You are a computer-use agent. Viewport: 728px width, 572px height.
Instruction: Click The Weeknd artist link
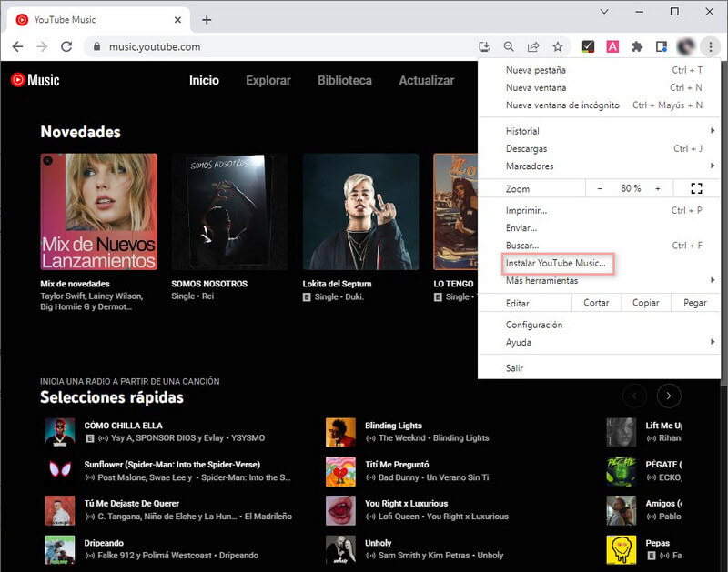pos(402,438)
